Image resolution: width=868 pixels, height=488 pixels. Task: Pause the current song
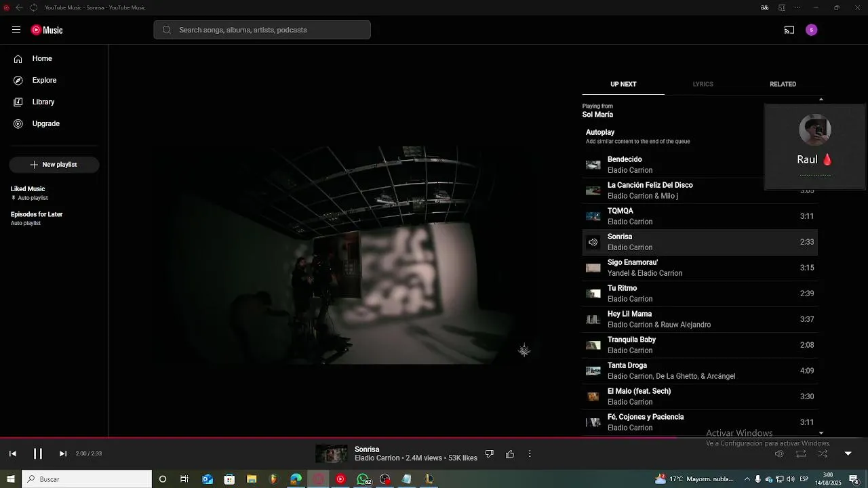(x=38, y=453)
